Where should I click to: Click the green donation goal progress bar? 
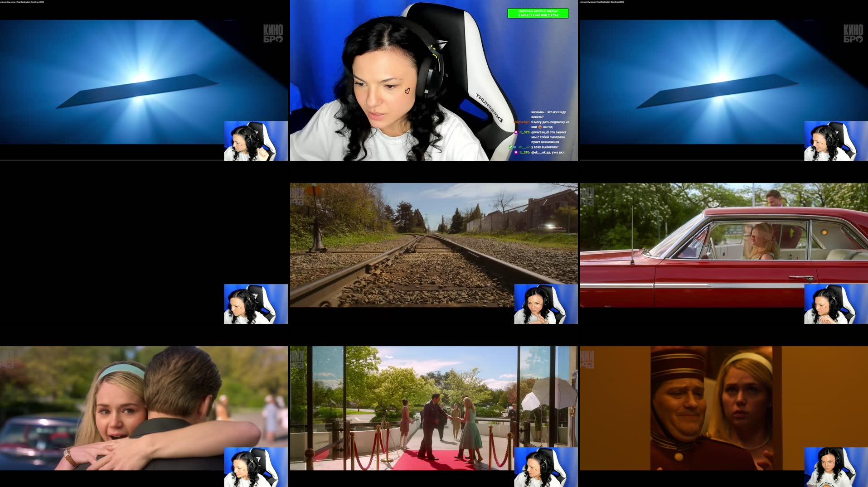pos(538,13)
